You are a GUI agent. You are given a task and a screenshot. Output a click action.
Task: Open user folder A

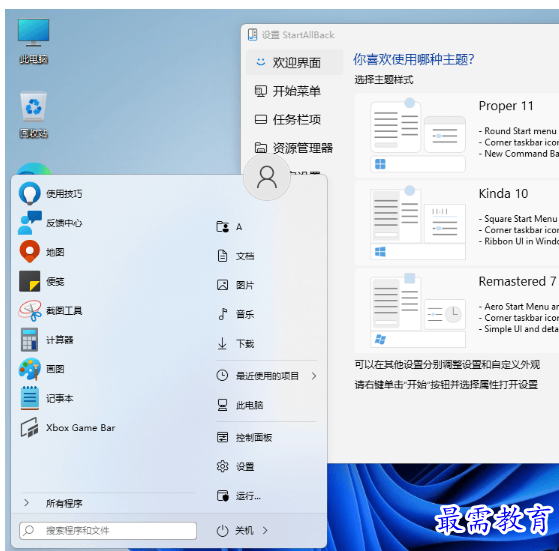(x=230, y=227)
